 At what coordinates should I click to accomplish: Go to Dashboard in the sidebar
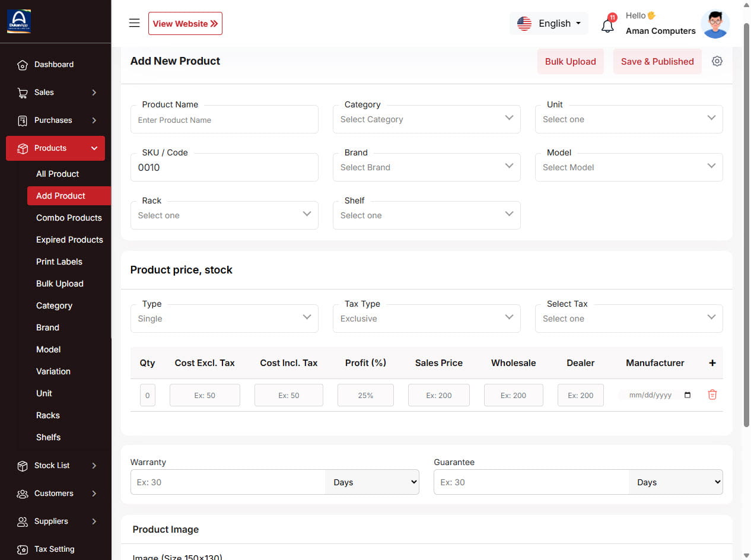(53, 65)
